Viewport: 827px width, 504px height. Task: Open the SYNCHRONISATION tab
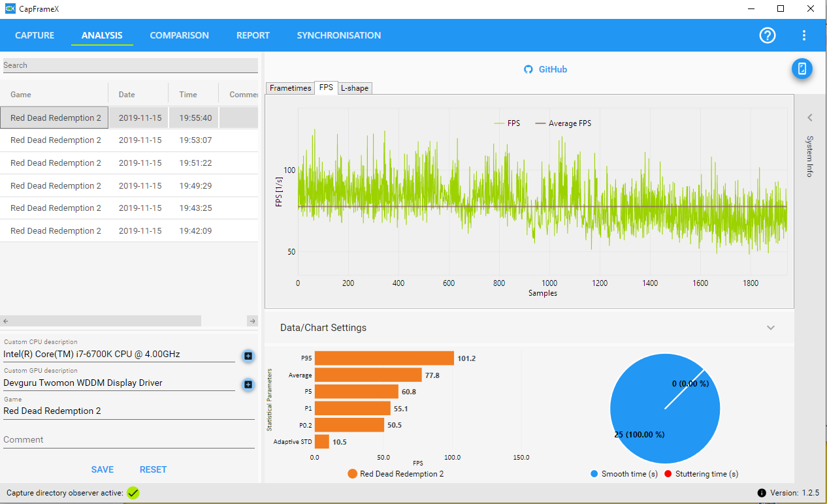pos(338,35)
